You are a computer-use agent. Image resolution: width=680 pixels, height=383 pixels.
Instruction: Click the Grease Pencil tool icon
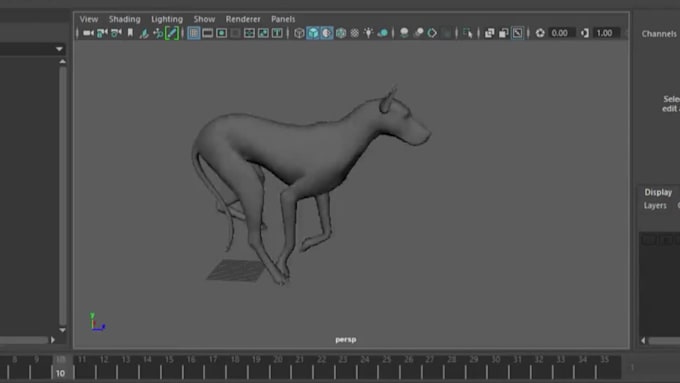click(172, 33)
